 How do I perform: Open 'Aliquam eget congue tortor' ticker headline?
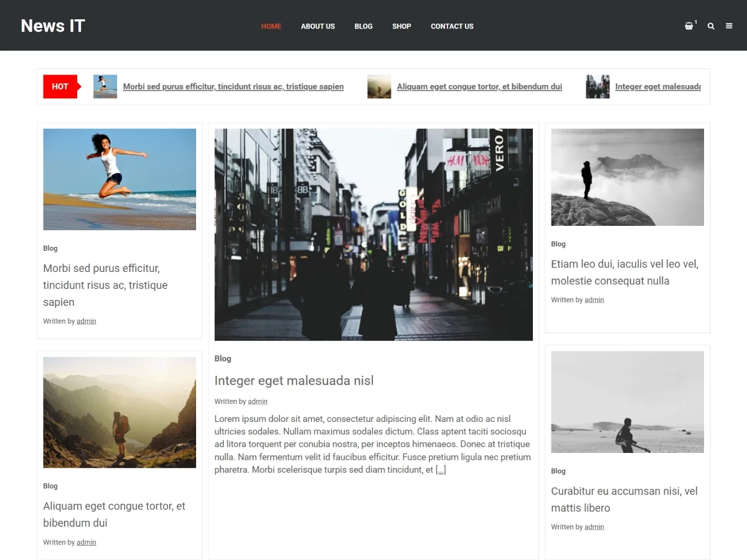point(479,86)
